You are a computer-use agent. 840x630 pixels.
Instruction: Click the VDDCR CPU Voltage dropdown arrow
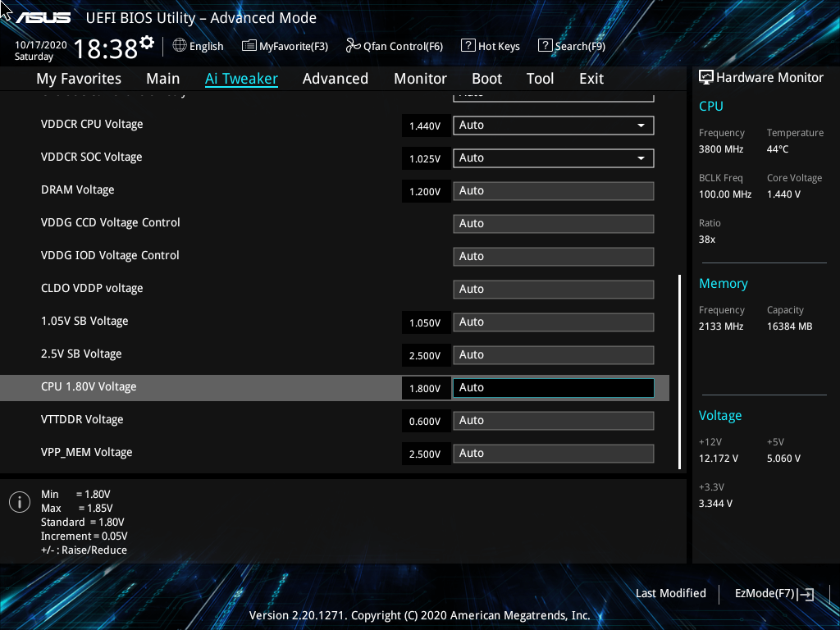point(641,126)
